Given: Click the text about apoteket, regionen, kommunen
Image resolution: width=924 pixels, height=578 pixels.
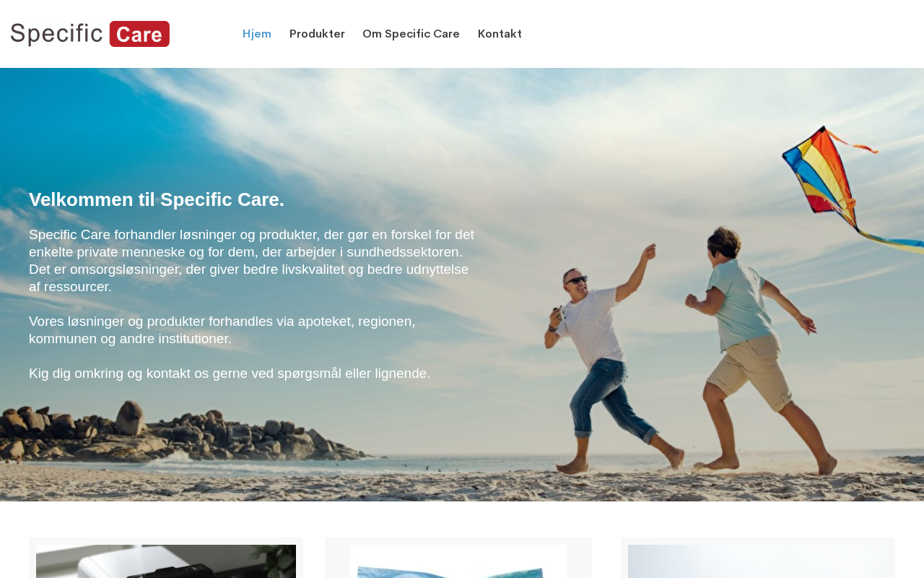Looking at the screenshot, I should (x=222, y=330).
